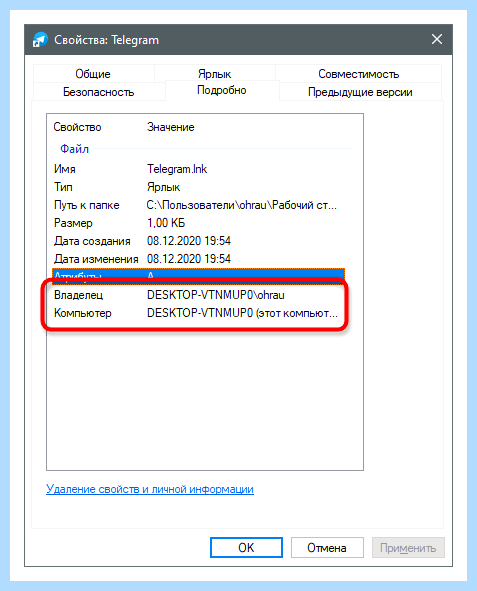
Task: Go to the Совместимость tab
Action: (x=358, y=74)
